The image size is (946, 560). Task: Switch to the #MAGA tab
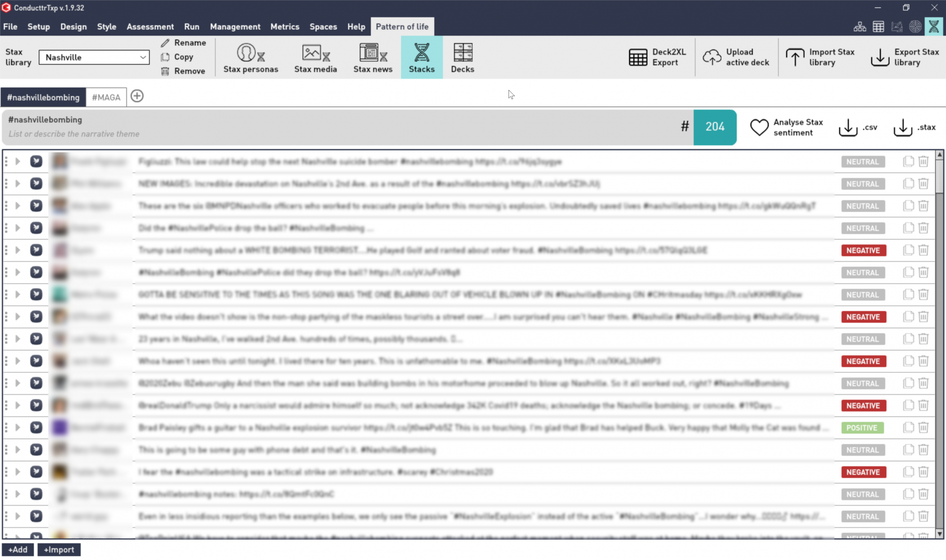pyautogui.click(x=106, y=97)
